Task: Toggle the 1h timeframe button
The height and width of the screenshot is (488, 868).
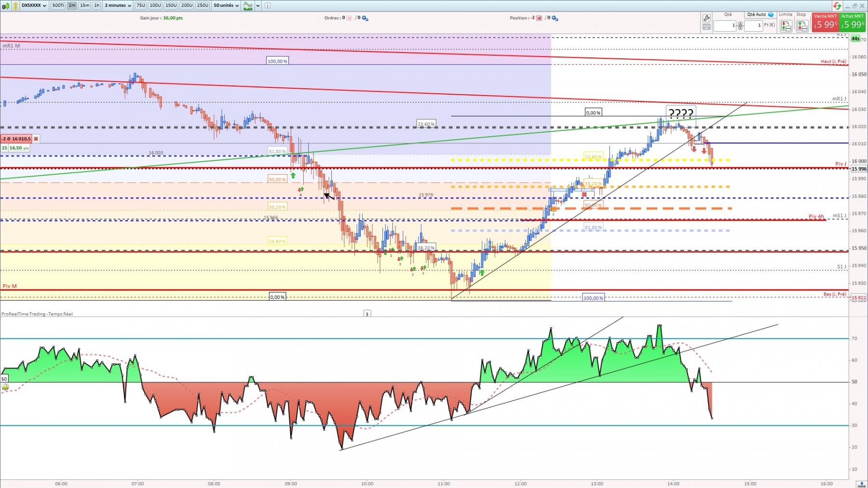Action: (96, 5)
